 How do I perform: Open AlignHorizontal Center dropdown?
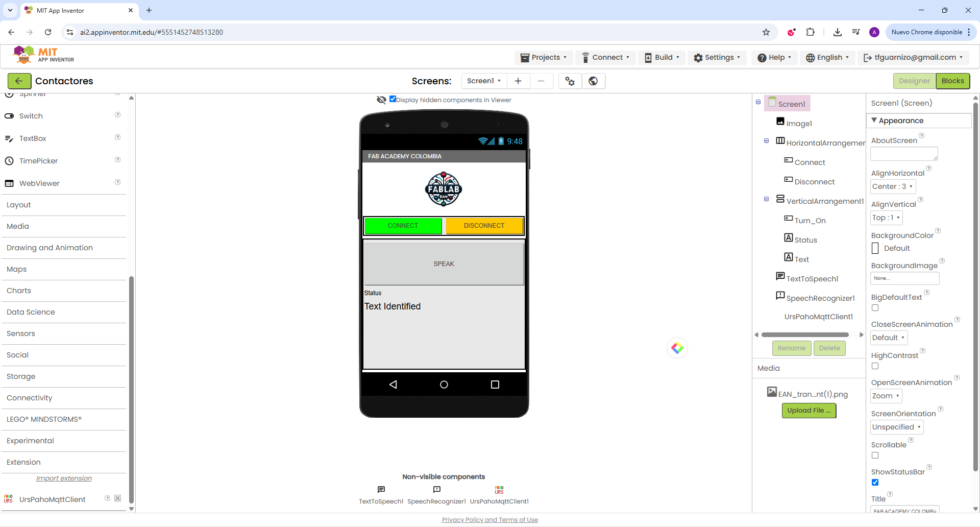point(893,186)
